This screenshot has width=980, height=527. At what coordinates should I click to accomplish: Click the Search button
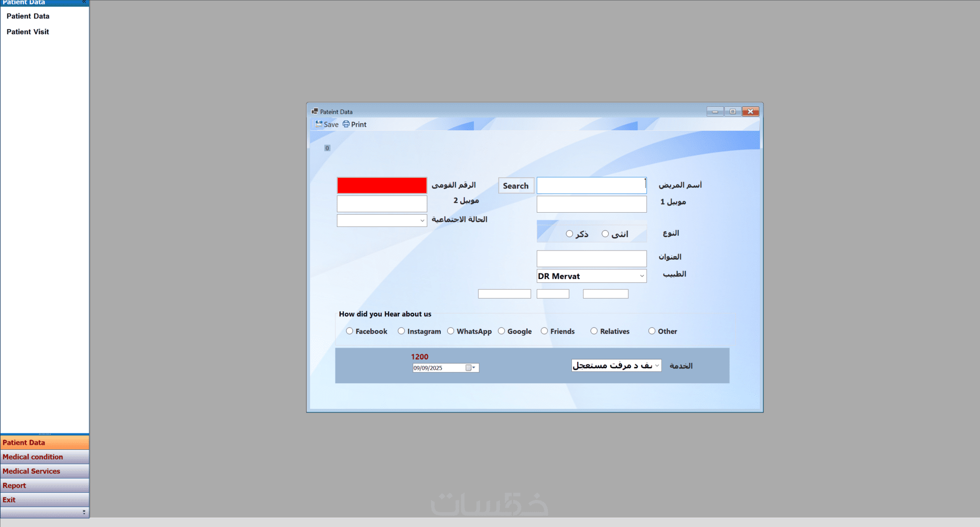pos(516,186)
